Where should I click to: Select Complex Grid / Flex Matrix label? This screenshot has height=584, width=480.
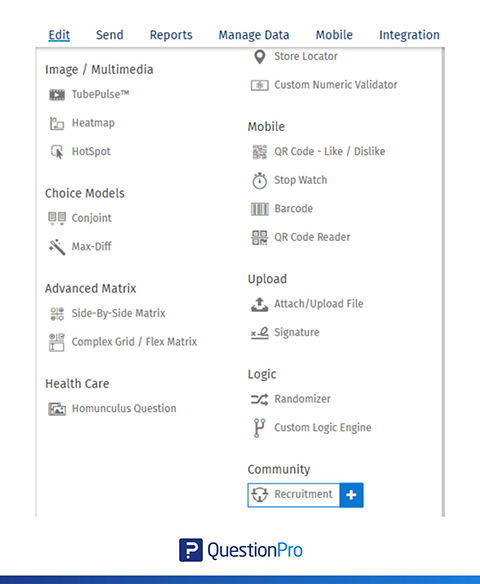[x=134, y=342]
